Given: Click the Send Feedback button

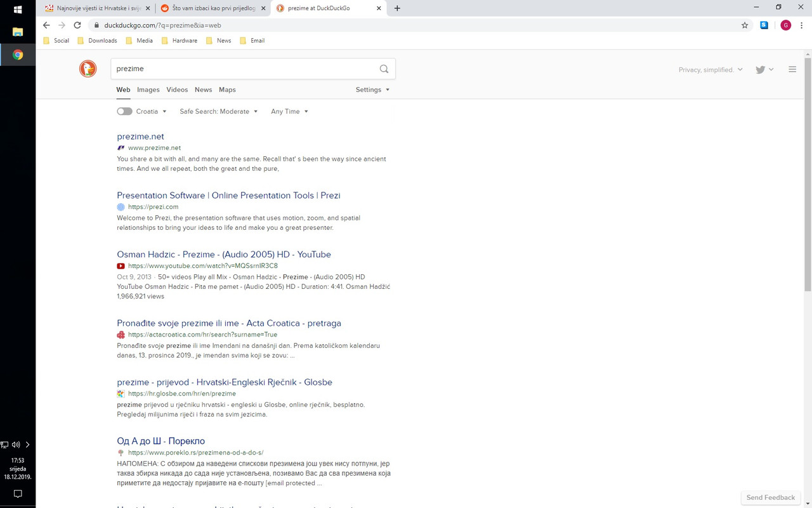Looking at the screenshot, I should tap(770, 497).
